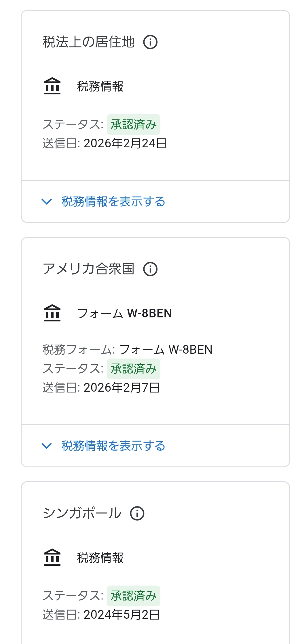Click 送信日 2024年5月2日 text

[101, 615]
